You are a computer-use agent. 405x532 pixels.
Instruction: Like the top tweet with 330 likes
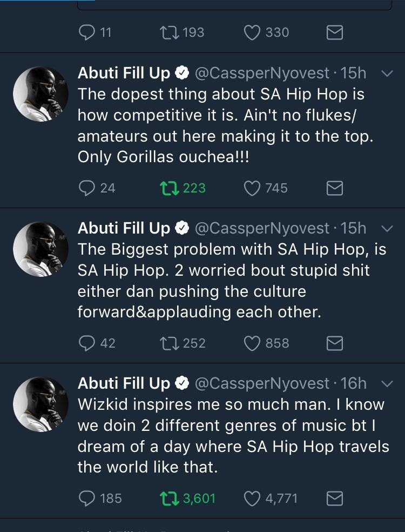click(252, 32)
